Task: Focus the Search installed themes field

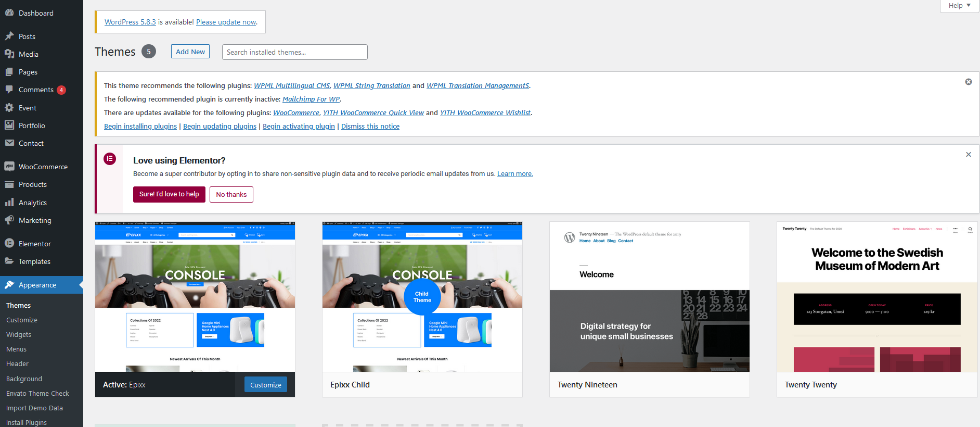Action: [x=295, y=52]
